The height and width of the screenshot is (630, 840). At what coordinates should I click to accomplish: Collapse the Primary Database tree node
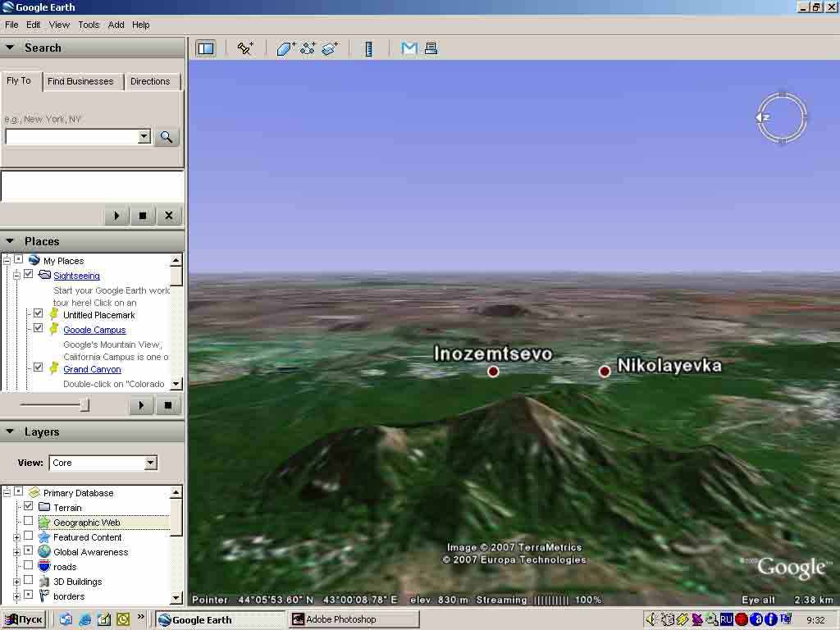7,492
